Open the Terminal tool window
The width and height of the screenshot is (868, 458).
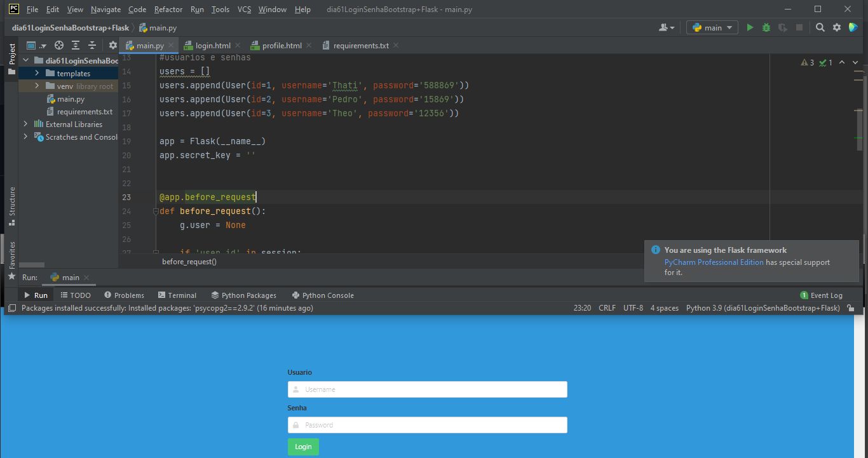[177, 295]
